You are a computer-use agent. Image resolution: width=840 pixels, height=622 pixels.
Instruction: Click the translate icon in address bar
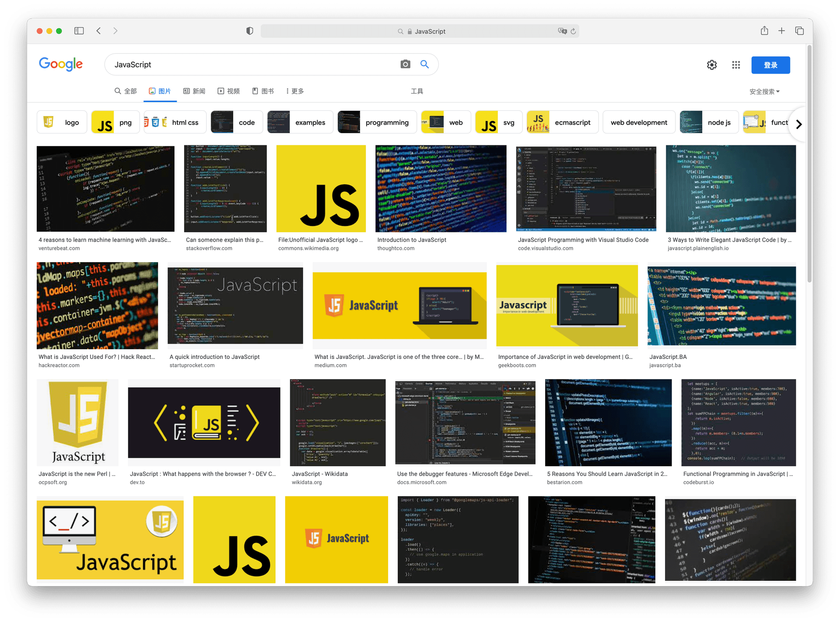pos(562,31)
